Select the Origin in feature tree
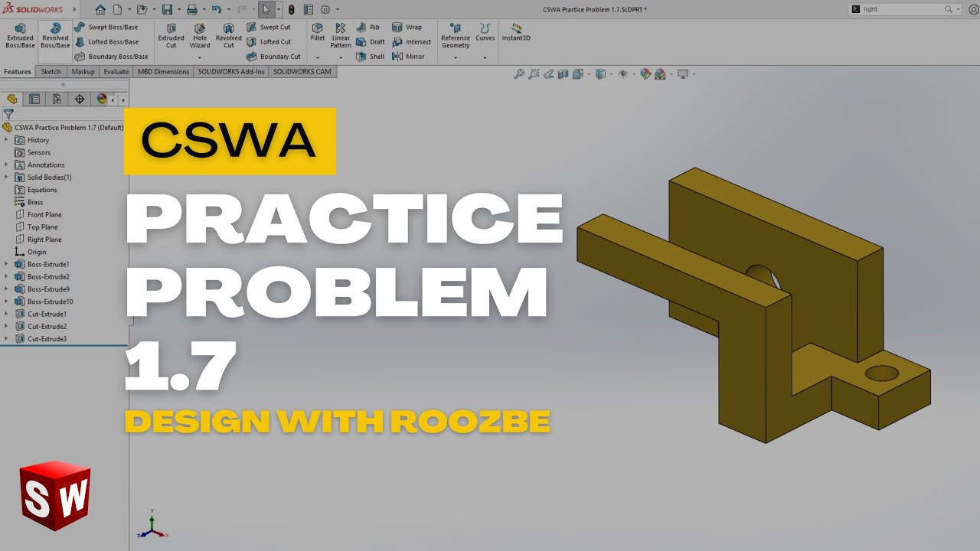The width and height of the screenshot is (980, 551). [x=31, y=252]
